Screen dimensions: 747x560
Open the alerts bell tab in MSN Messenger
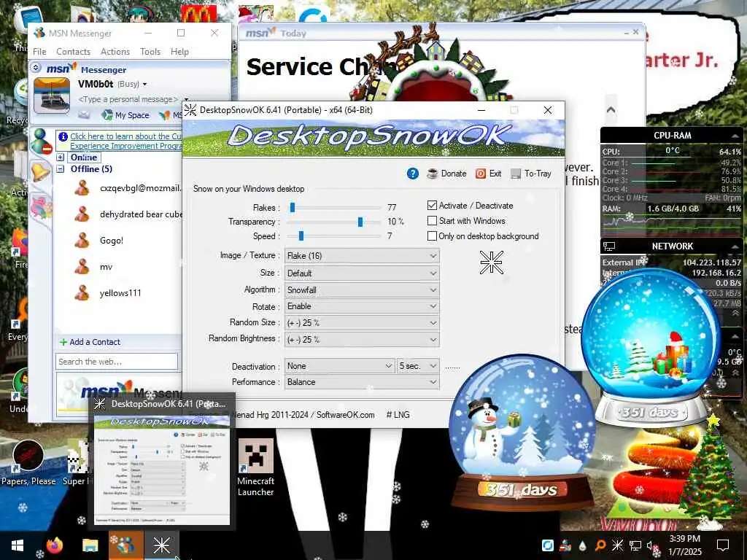[41, 171]
